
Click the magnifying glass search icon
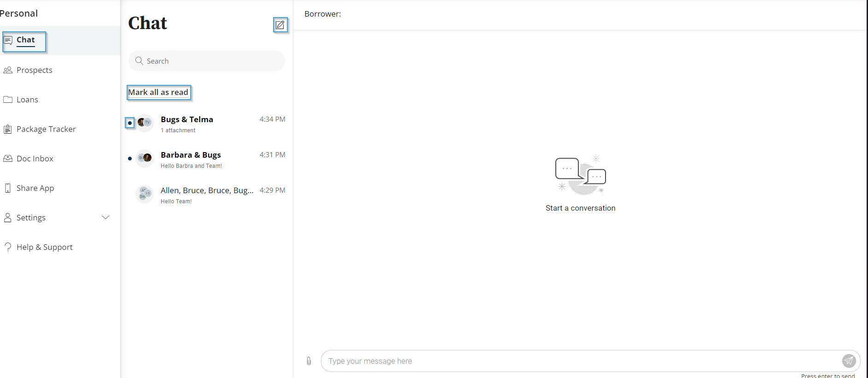coord(139,61)
